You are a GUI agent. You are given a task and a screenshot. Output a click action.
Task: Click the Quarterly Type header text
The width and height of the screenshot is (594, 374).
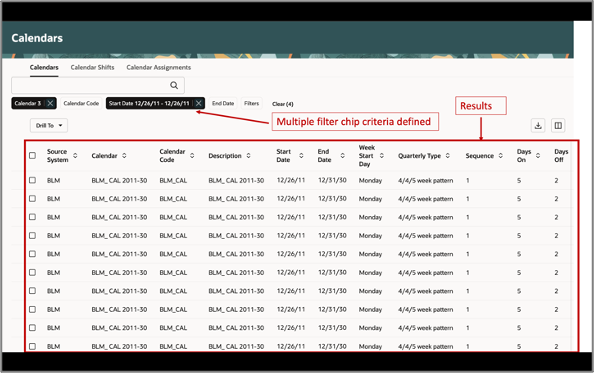419,156
